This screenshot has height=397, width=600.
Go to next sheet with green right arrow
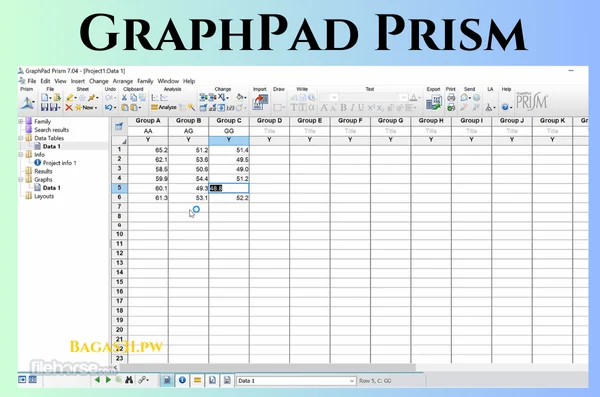108,380
